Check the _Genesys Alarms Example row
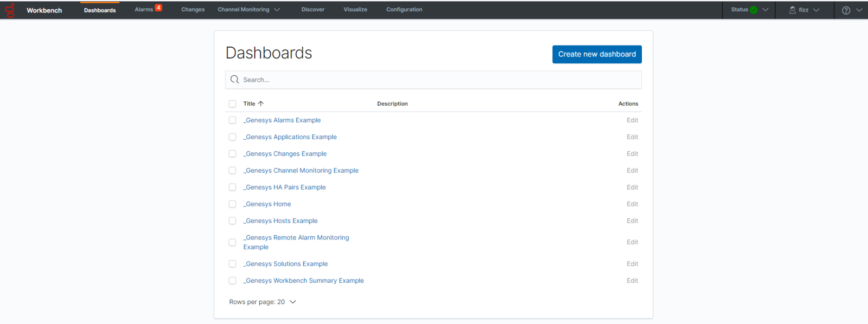Screen dimensions: 868x324 [x=232, y=120]
